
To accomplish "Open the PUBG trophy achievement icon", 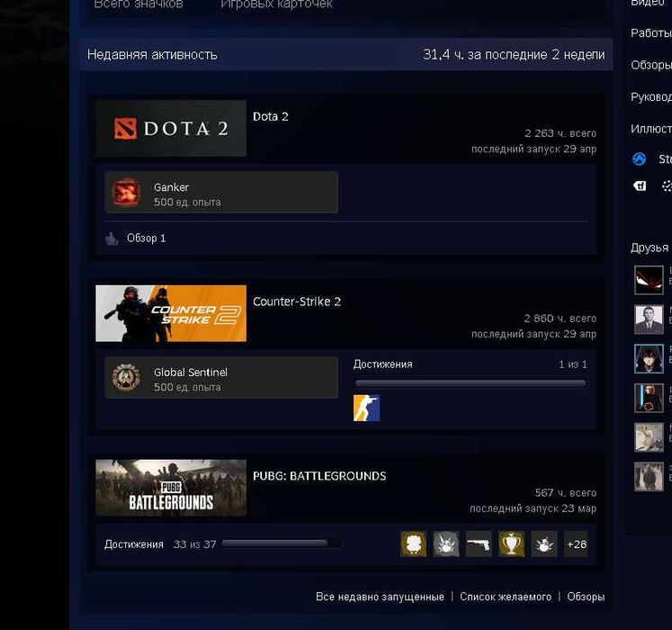I will point(511,544).
